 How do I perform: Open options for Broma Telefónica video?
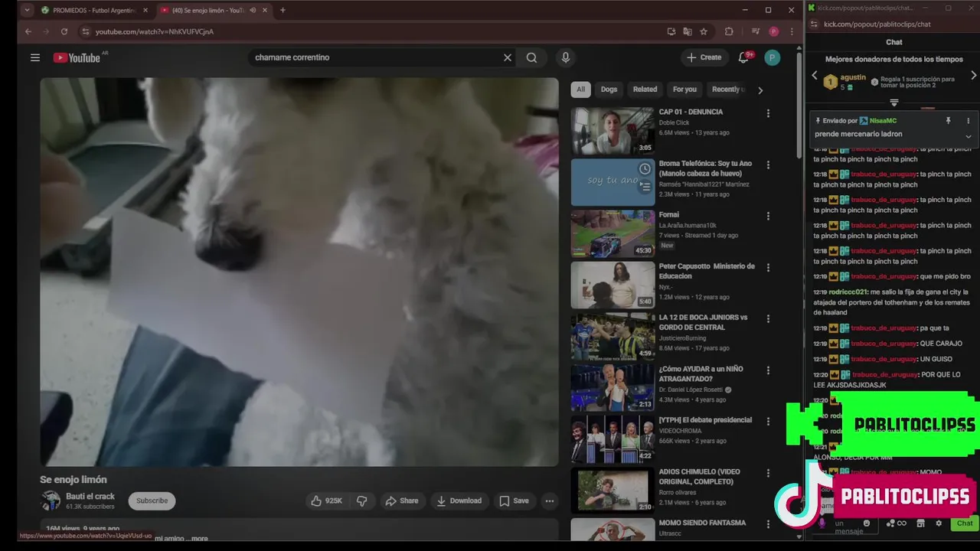click(768, 165)
